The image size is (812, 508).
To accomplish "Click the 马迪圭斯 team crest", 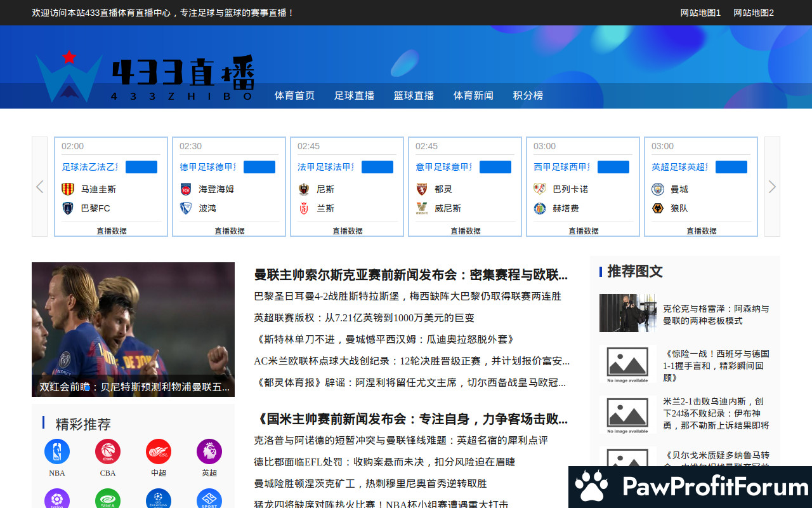I will pos(68,189).
